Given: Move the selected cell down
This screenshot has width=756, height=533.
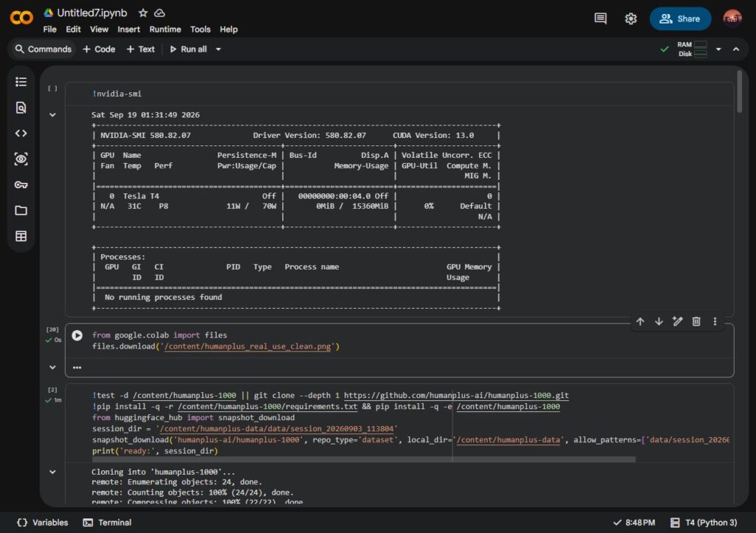Looking at the screenshot, I should pyautogui.click(x=659, y=321).
